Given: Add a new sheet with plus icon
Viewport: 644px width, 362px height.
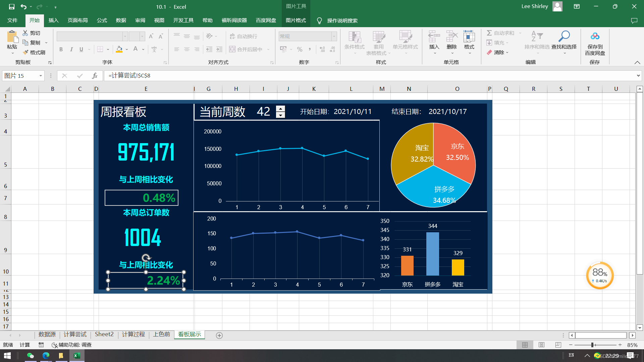Looking at the screenshot, I should [219, 336].
